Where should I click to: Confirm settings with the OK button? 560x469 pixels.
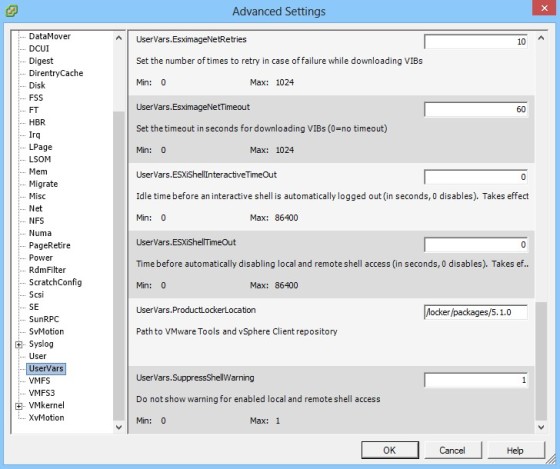(390, 450)
